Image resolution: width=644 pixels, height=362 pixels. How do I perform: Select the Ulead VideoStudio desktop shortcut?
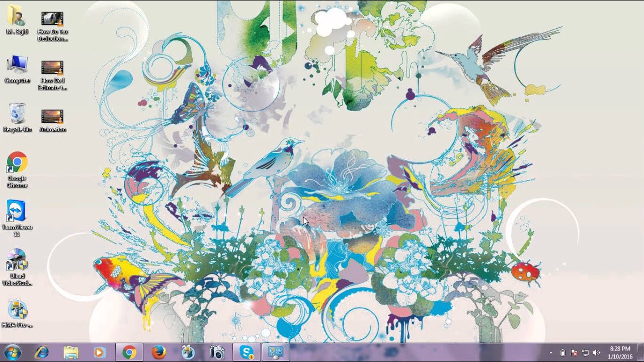click(x=17, y=267)
